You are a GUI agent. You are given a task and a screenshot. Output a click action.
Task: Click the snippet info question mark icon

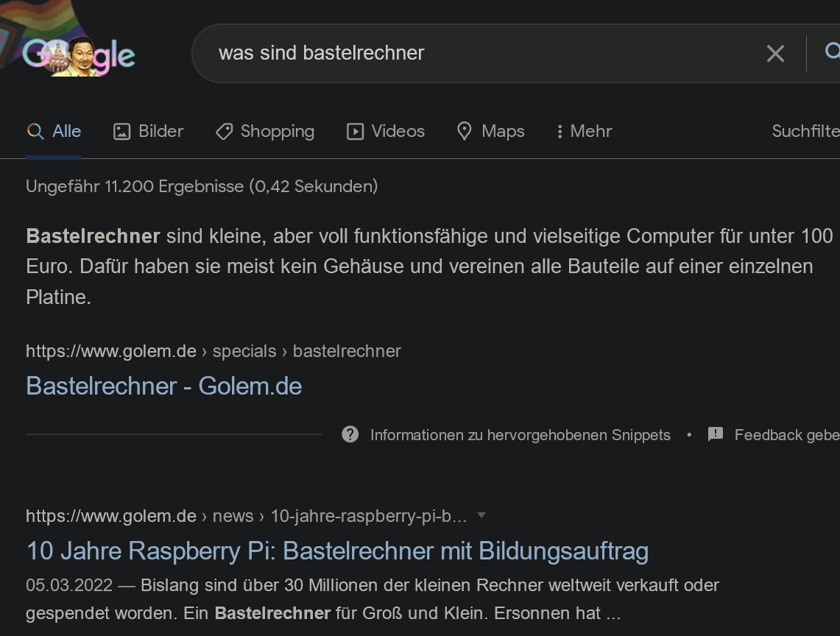350,434
